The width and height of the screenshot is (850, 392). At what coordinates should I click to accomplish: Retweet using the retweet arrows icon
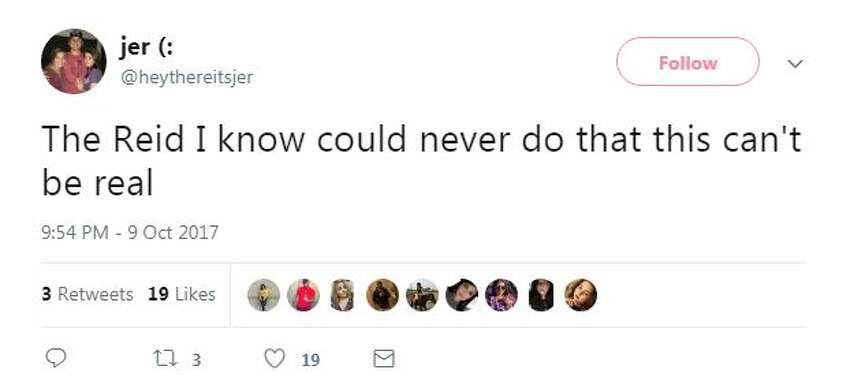pos(163,359)
